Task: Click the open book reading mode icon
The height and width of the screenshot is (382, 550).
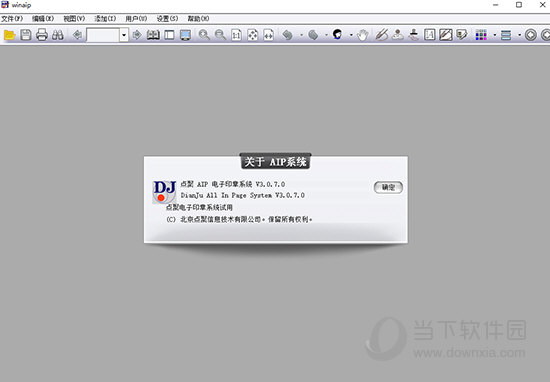Action: coord(153,35)
